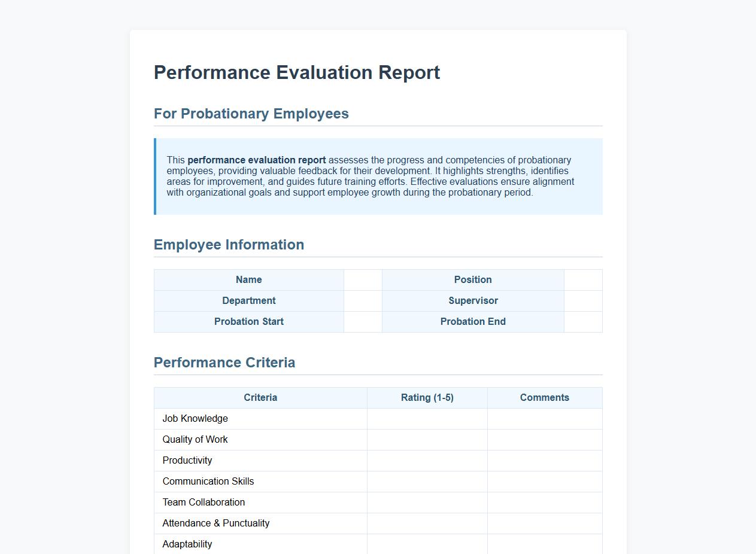Select the Department value cell
The image size is (756, 554).
(363, 300)
